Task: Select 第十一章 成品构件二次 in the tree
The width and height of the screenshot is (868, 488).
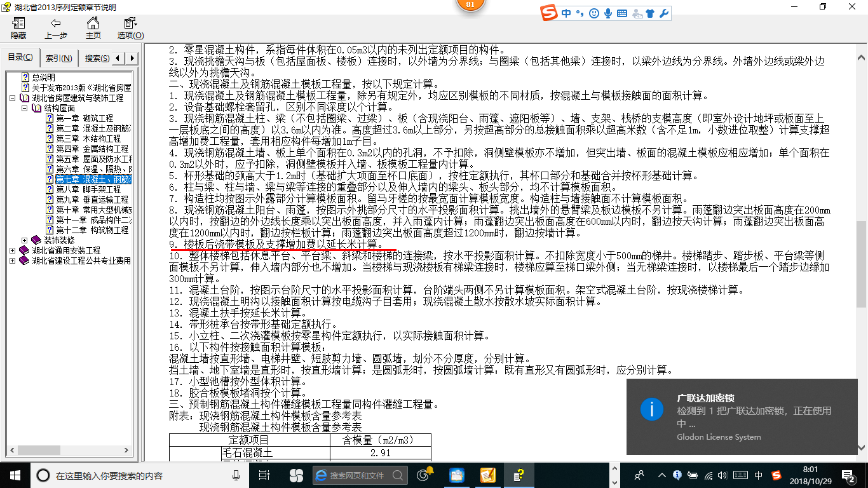Action: (93, 220)
